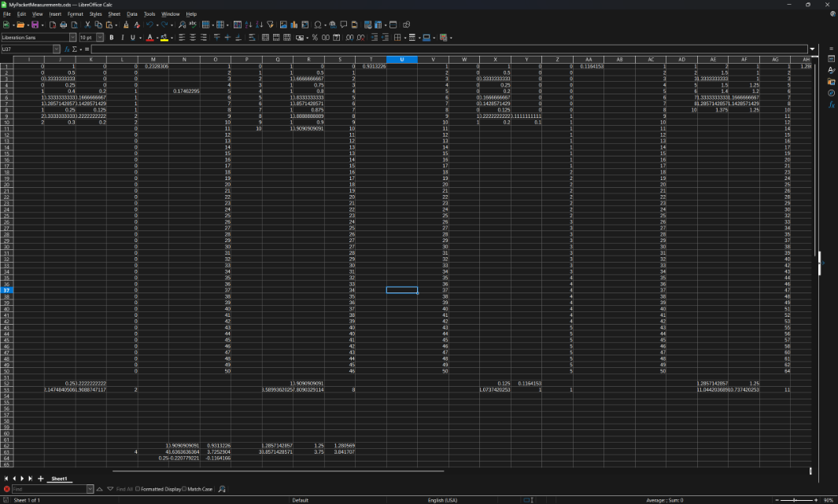Image resolution: width=838 pixels, height=504 pixels.
Task: Expand the formula bar arrow
Action: coord(813,49)
